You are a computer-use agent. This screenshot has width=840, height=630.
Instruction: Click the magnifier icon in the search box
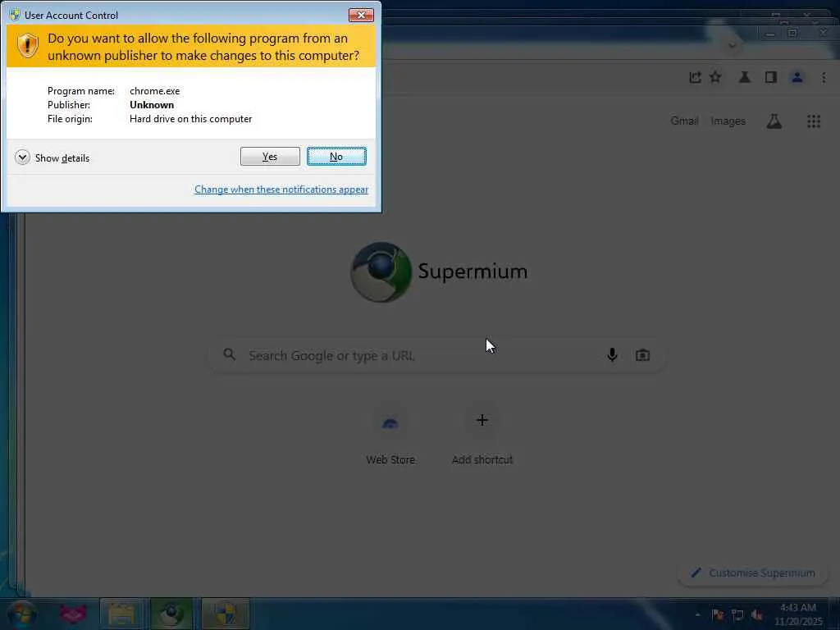230,354
